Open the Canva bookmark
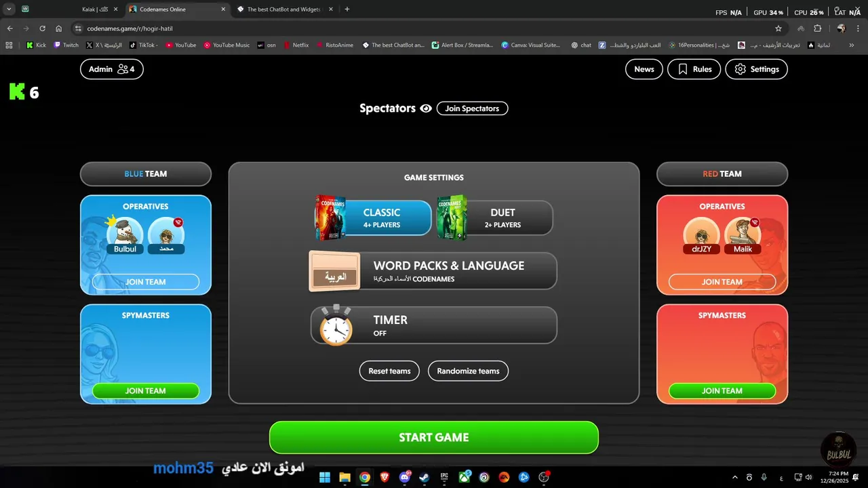The height and width of the screenshot is (488, 868). (x=531, y=45)
